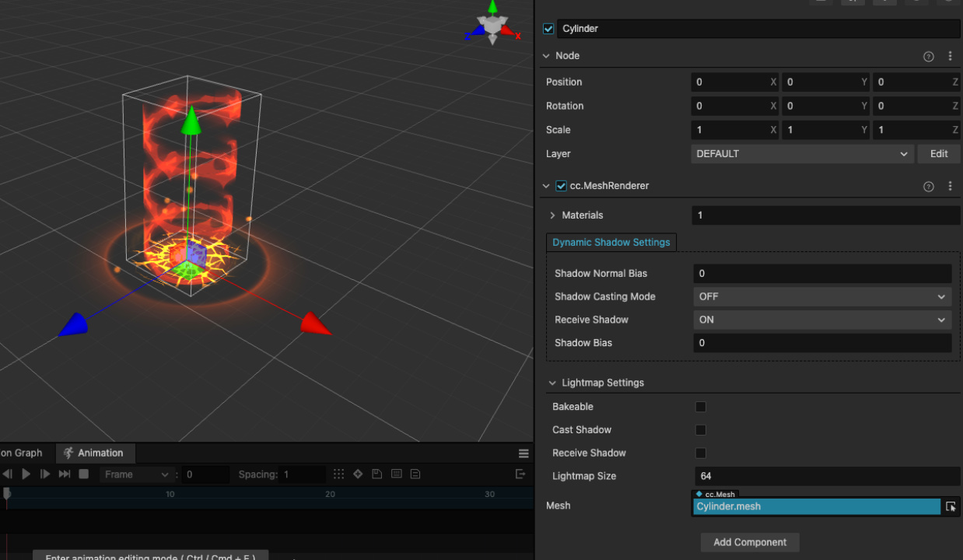Open Node section help icon

point(928,56)
